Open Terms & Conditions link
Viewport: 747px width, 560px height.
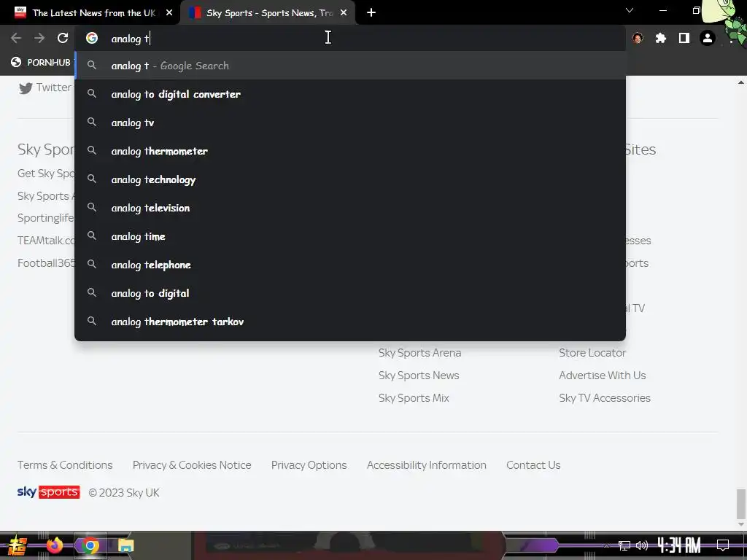pos(65,464)
